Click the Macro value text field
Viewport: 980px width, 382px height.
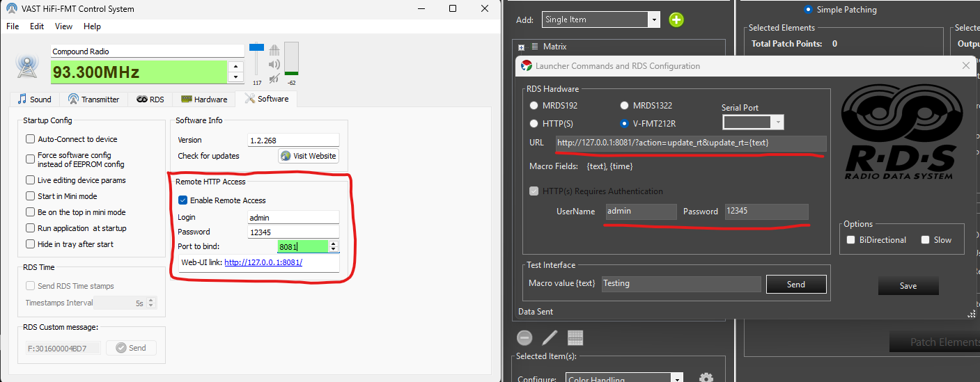coord(680,284)
